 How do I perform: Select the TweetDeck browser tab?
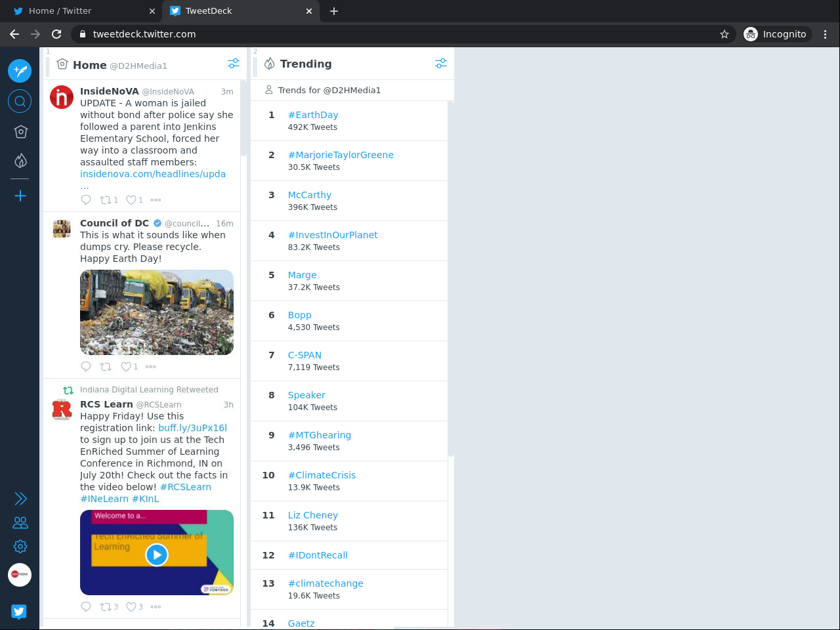click(240, 11)
